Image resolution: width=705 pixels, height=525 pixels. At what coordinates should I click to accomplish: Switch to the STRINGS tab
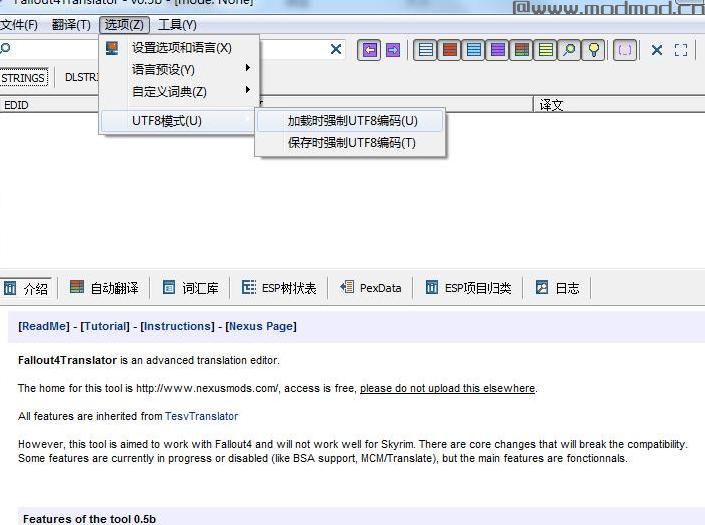pos(23,78)
